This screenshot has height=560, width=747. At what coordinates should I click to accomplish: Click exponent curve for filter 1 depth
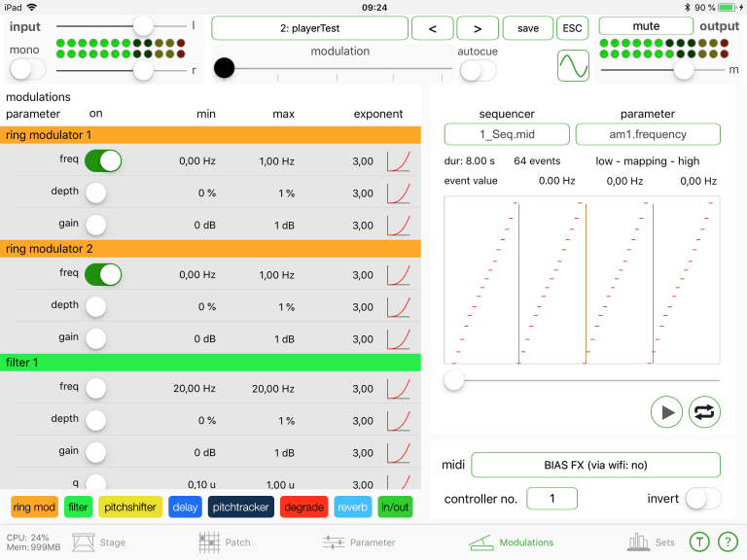[398, 421]
